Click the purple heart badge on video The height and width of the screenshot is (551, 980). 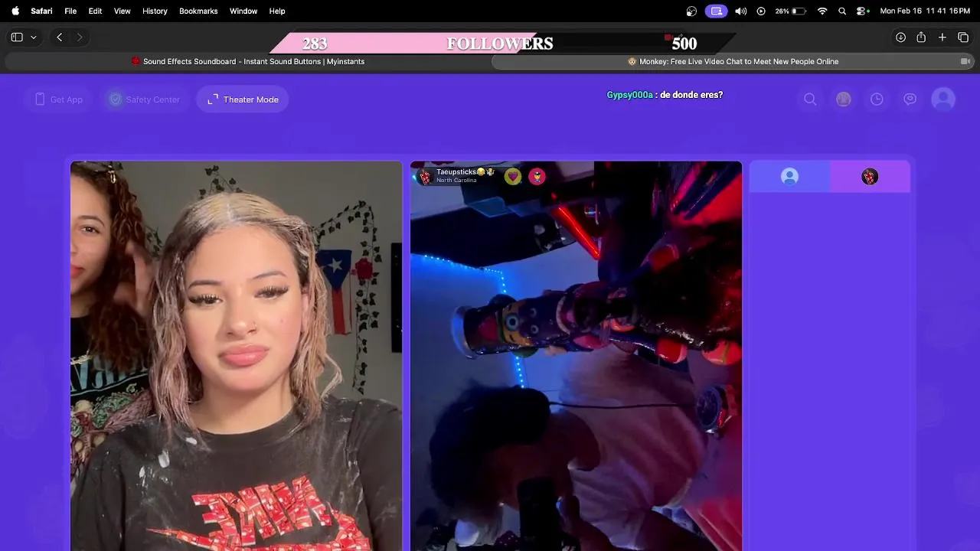click(513, 176)
